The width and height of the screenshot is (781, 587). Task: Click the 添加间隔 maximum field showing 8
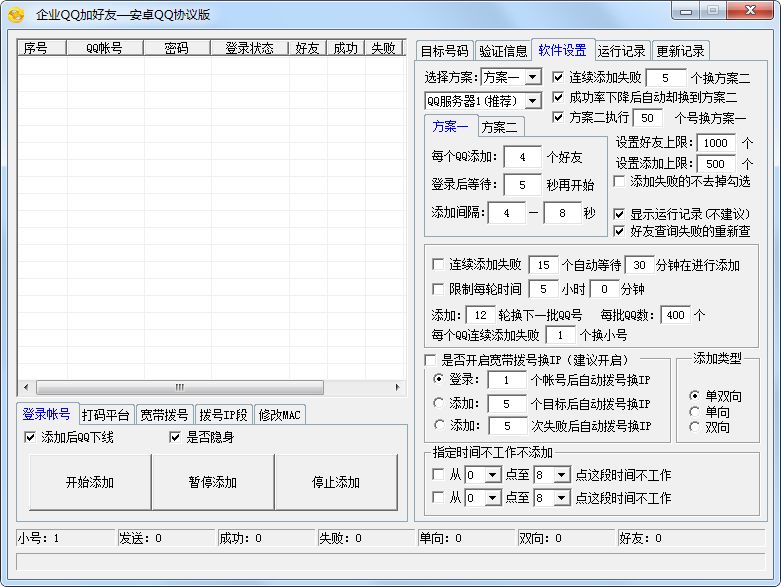(562, 213)
